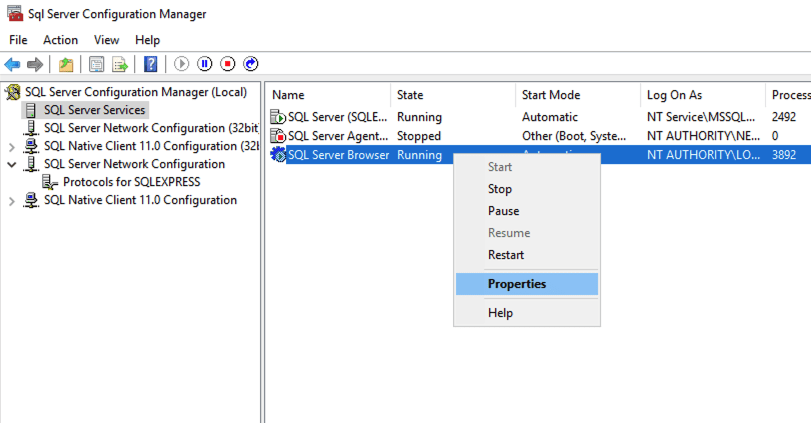Viewport: 811px width, 423px height.
Task: Select Restart in the context menu
Action: point(506,255)
